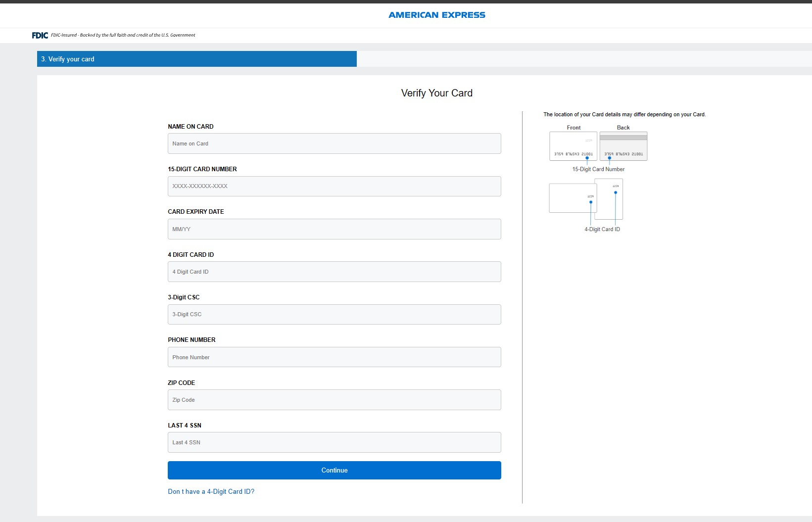This screenshot has height=522, width=812.
Task: Select the Zip Code input field
Action: click(x=334, y=400)
